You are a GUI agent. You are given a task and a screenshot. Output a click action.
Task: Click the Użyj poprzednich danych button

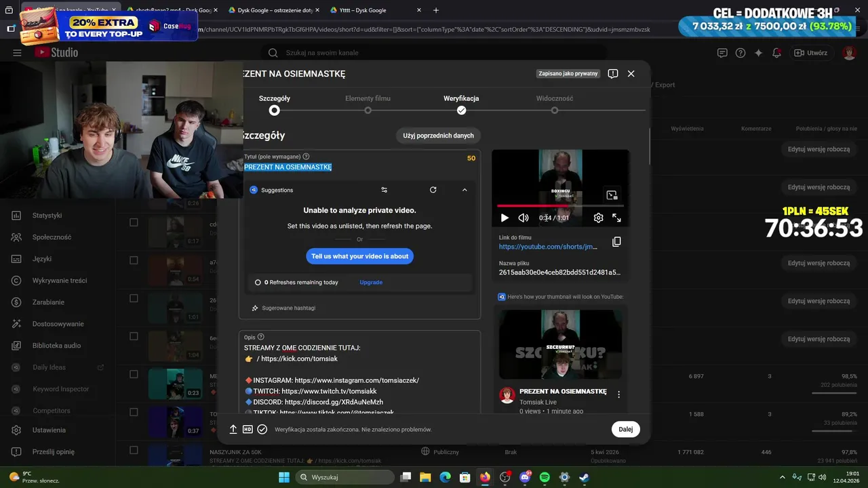(x=438, y=136)
